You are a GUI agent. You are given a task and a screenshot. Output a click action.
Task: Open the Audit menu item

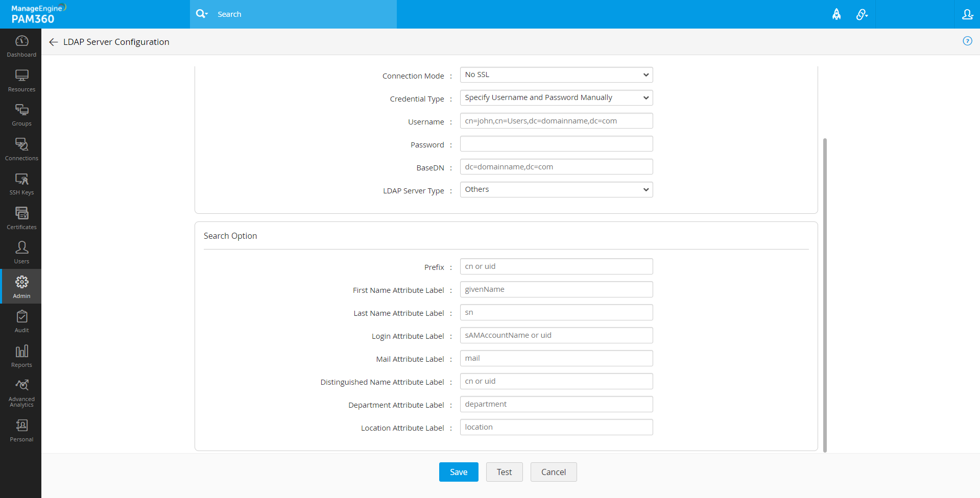tap(21, 321)
